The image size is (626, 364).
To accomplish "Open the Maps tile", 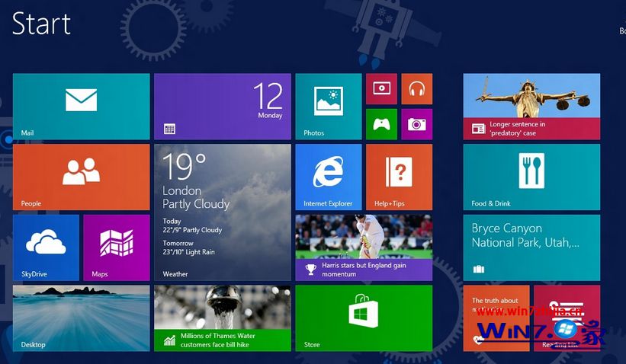I will 117,247.
